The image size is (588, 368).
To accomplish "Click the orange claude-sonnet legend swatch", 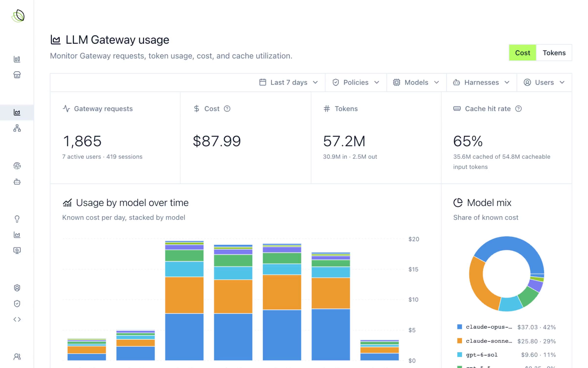I will click(460, 341).
